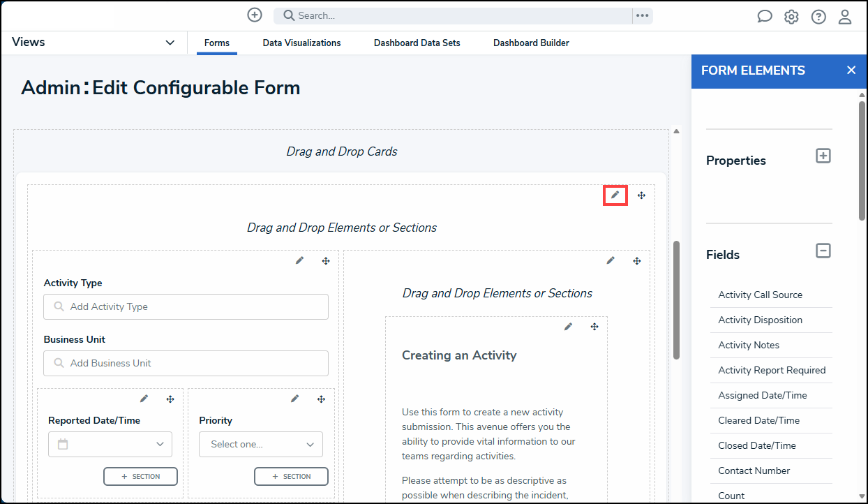Click the Reported Date/Time section move icon

pos(170,399)
